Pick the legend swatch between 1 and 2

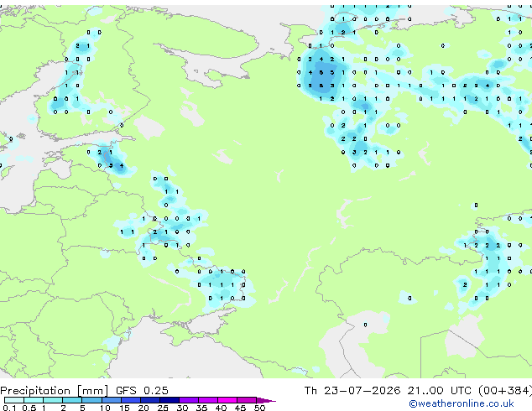53,400
